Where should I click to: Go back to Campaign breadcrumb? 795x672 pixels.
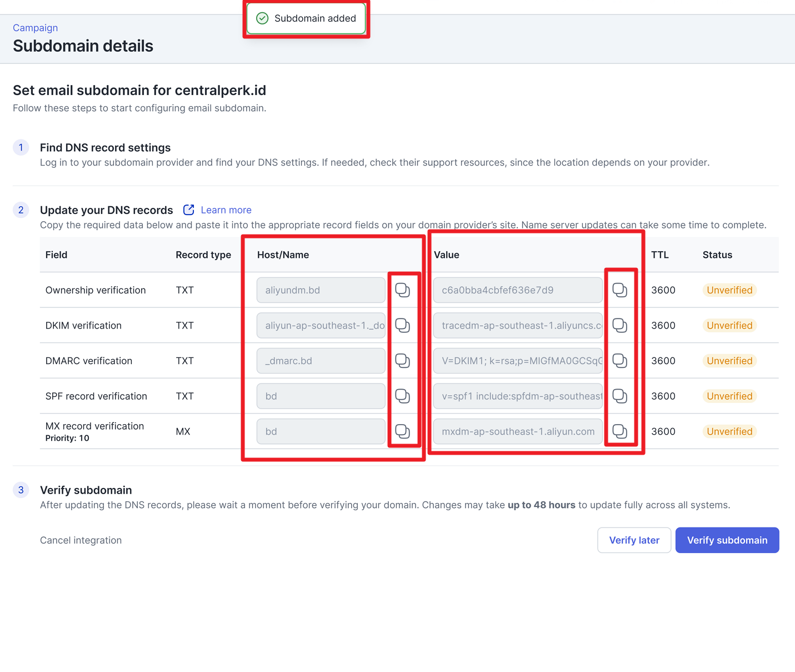[35, 28]
